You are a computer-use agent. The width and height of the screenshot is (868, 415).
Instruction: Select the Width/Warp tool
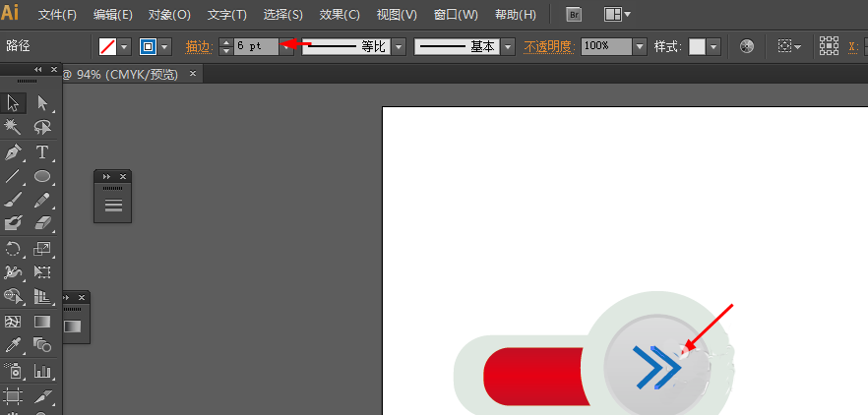point(13,272)
